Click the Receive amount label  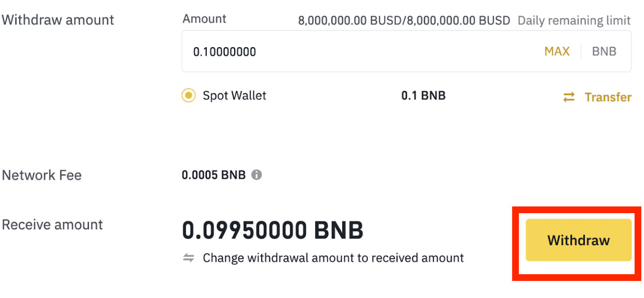coord(52,224)
